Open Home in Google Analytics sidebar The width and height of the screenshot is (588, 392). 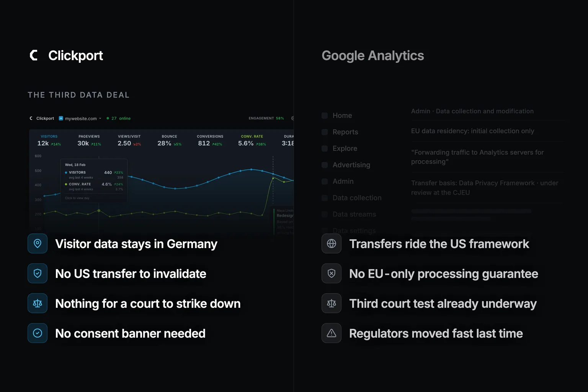[x=342, y=116]
